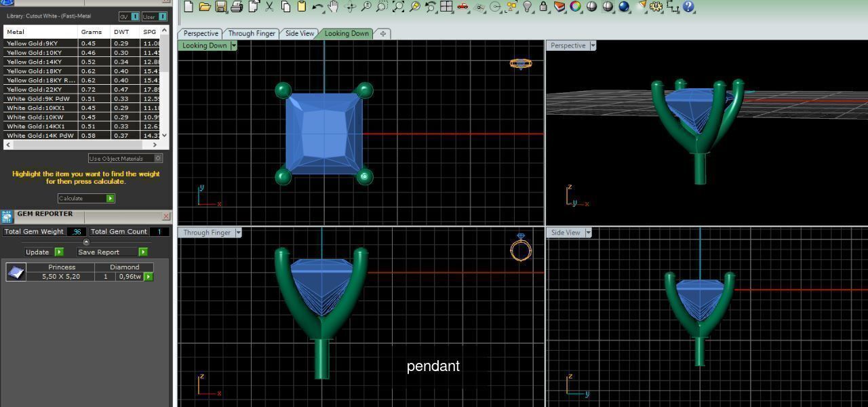Toggle the GV library switch
This screenshot has height=407, width=868.
pyautogui.click(x=129, y=16)
